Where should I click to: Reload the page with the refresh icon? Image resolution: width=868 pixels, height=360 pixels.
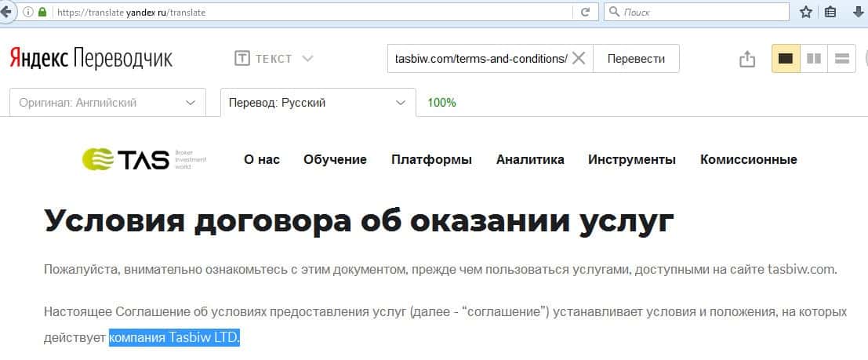coord(585,13)
